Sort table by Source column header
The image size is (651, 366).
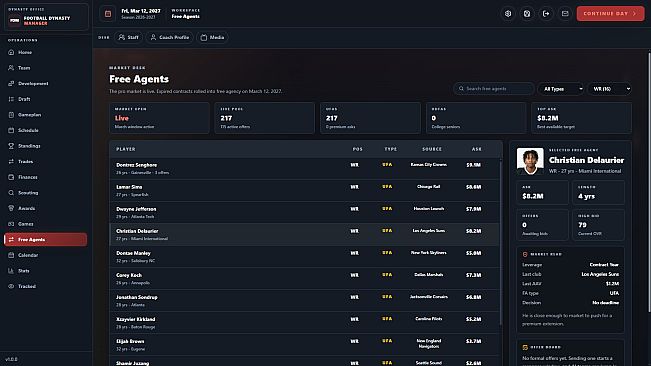pos(432,149)
